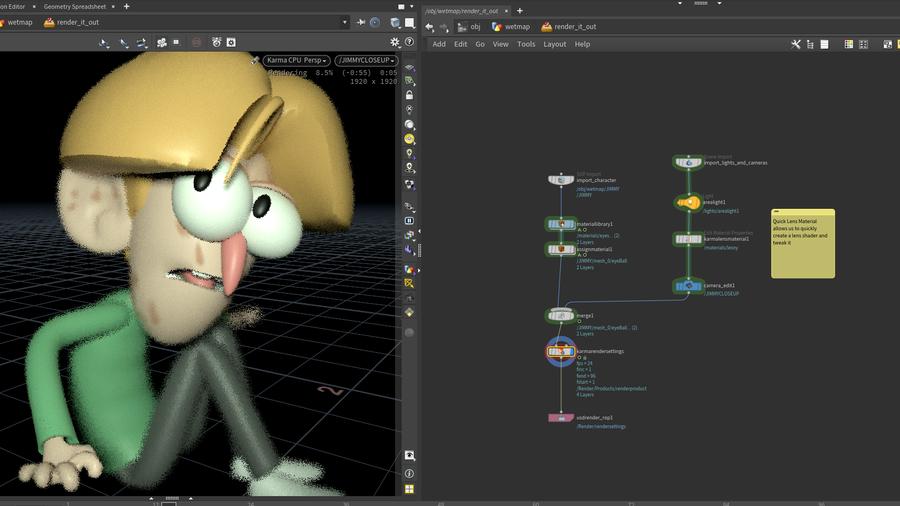Open the Layout menu
Viewport: 900px width, 506px height.
554,44
